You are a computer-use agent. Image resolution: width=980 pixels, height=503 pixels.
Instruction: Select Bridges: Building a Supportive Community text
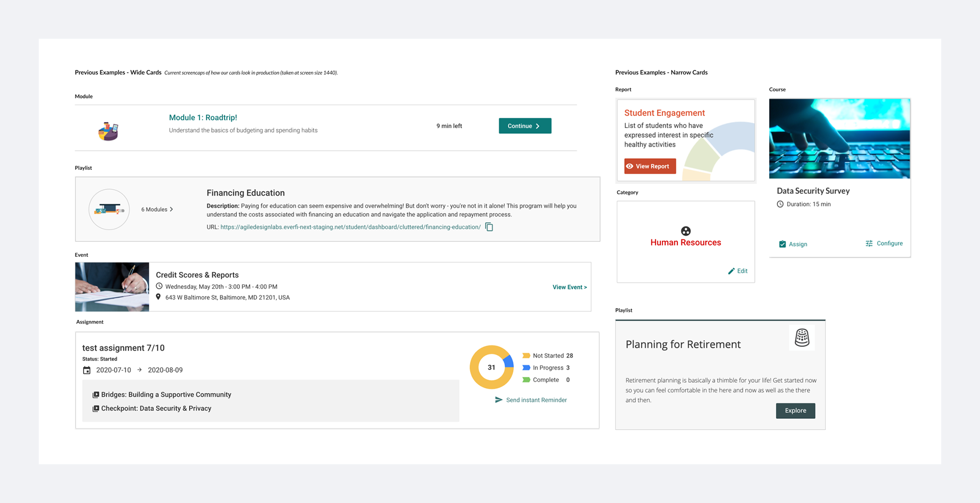[166, 394]
